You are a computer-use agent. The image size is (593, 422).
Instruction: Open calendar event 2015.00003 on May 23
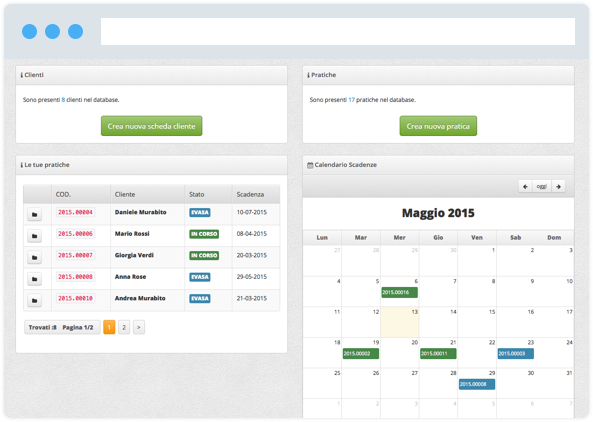(516, 354)
